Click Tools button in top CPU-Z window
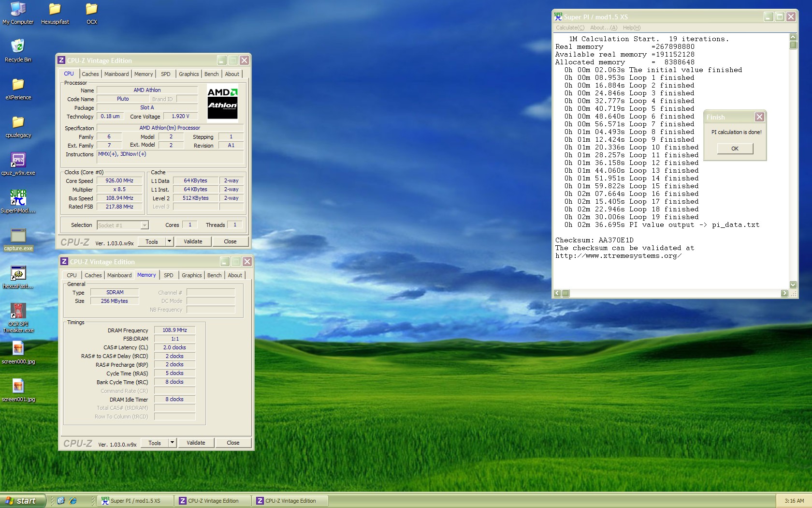This screenshot has width=812, height=508. click(x=152, y=241)
